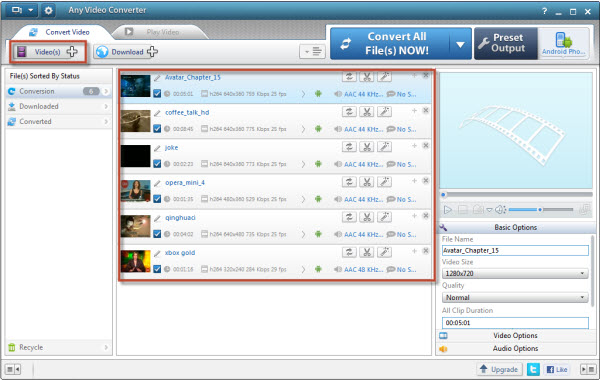Expand the Video Options section
This screenshot has width=600, height=380.
tap(515, 336)
